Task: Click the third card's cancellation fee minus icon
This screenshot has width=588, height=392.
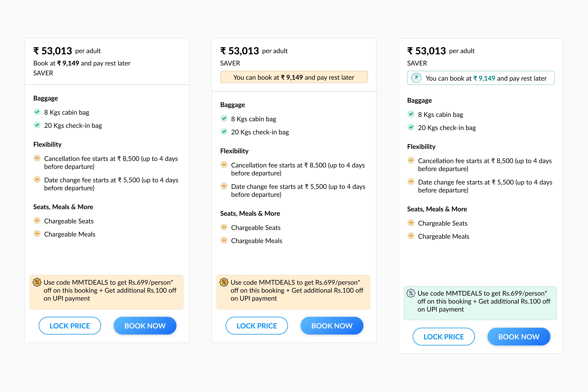Action: click(411, 160)
